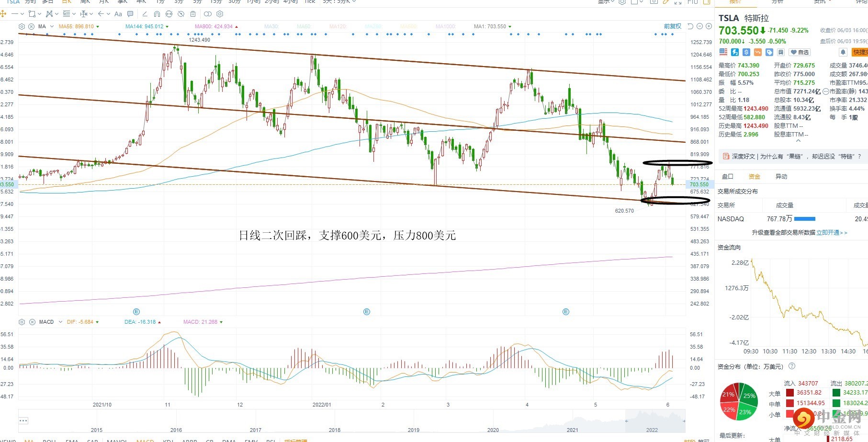Click the blue dollar sign icon
This screenshot has width=868, height=442.
(x=746, y=52)
